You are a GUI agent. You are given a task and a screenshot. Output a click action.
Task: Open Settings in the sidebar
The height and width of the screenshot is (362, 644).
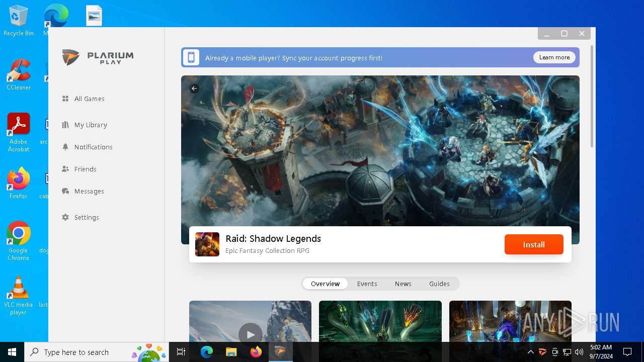click(87, 217)
